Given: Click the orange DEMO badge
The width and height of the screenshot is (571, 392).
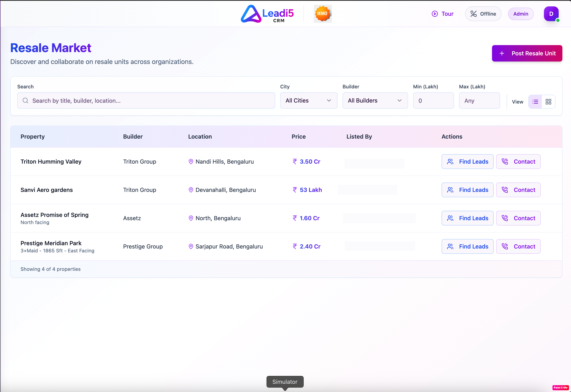Looking at the screenshot, I should tap(323, 14).
